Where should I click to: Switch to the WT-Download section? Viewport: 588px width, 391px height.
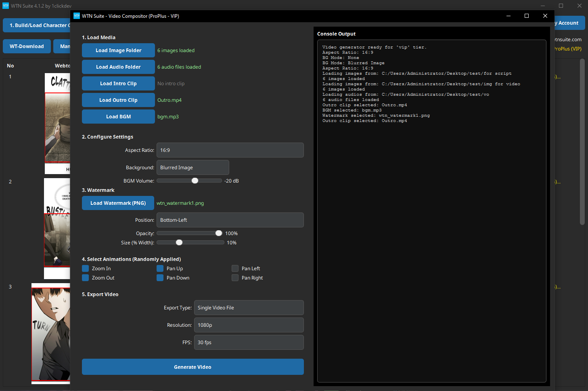tap(27, 46)
